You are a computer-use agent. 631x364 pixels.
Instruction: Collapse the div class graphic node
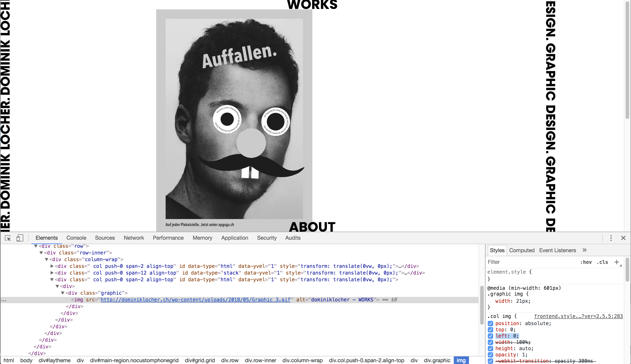tap(63, 293)
